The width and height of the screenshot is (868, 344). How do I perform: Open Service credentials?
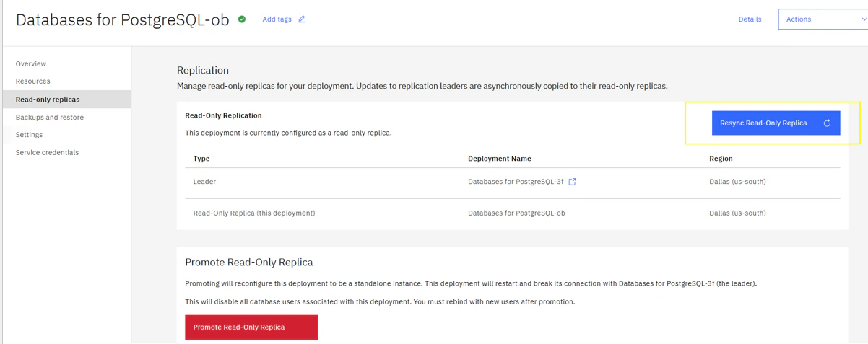(47, 153)
